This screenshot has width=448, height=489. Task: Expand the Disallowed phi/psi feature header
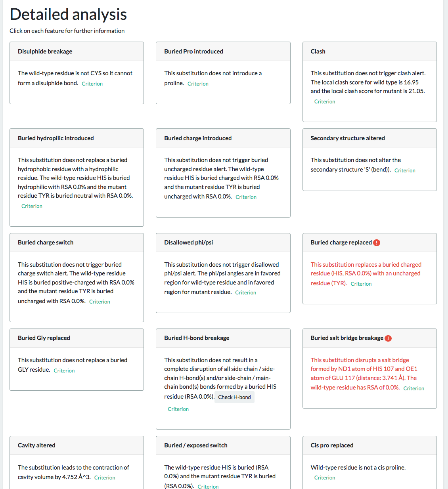click(x=223, y=243)
